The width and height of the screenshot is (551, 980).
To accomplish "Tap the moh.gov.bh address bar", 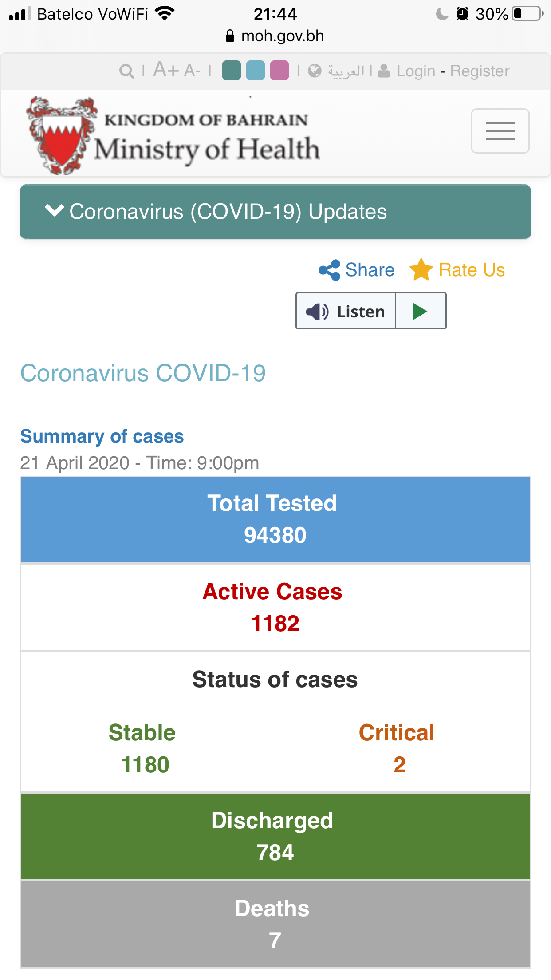I will pyautogui.click(x=275, y=36).
